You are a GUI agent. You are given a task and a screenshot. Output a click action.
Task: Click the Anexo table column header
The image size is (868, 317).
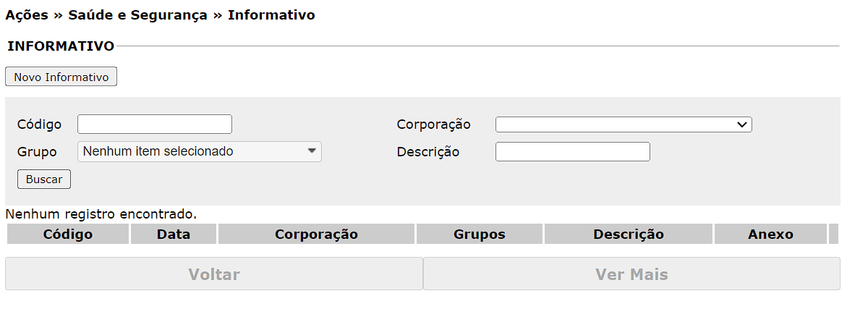[x=770, y=234]
